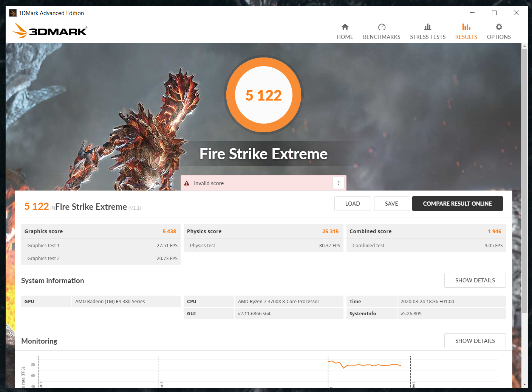532x392 pixels.
Task: Click the Graphics test 2 row
Action: pyautogui.click(x=101, y=258)
